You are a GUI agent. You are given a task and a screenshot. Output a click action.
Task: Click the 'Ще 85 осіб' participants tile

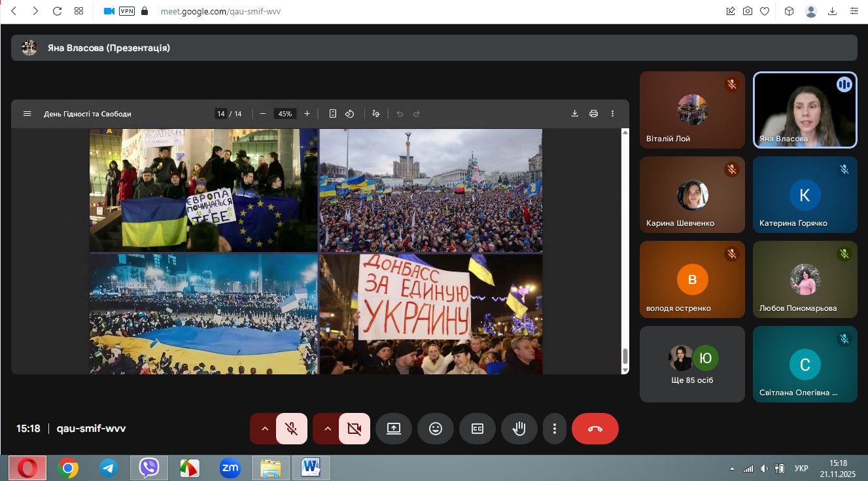click(x=692, y=364)
